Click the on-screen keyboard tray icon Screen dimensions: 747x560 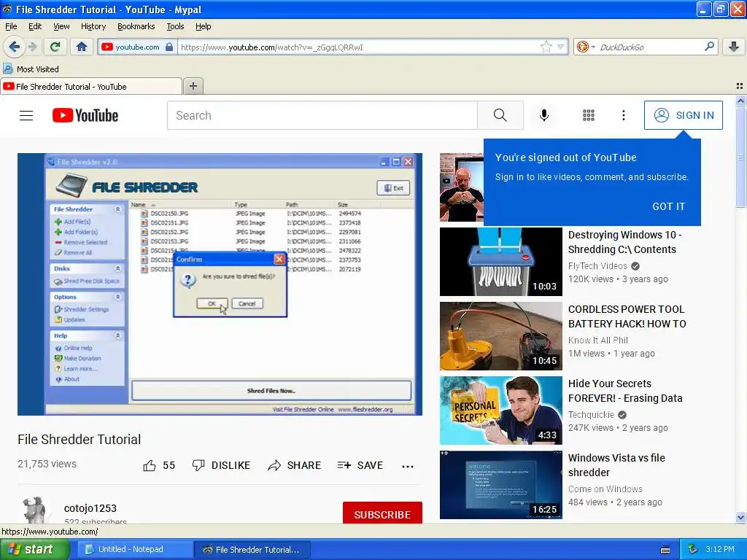665,550
